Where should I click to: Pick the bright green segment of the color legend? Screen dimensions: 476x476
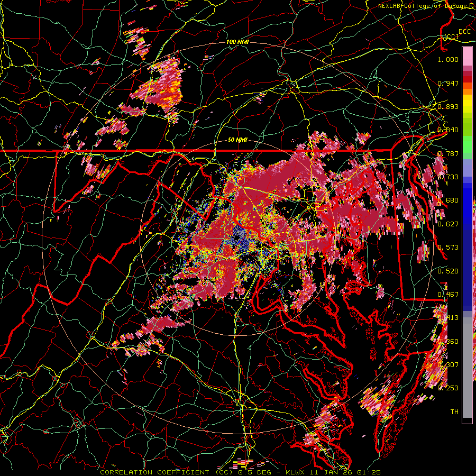467,146
